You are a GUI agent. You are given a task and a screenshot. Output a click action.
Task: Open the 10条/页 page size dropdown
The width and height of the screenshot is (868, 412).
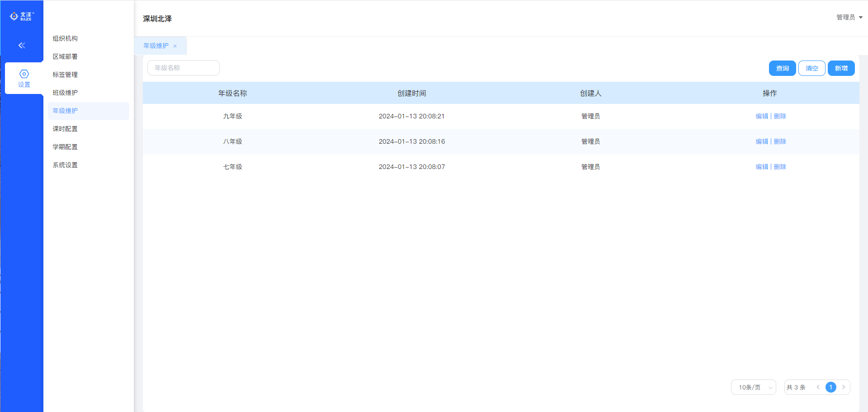coord(753,387)
